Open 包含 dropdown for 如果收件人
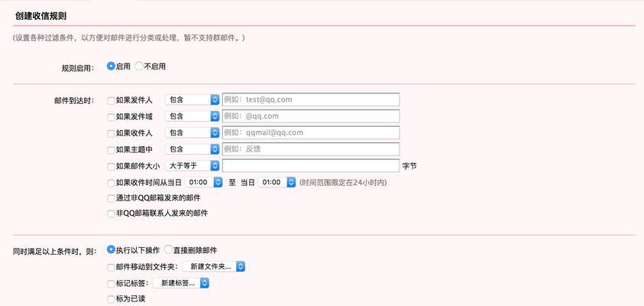This screenshot has width=644, height=306. pyautogui.click(x=193, y=133)
